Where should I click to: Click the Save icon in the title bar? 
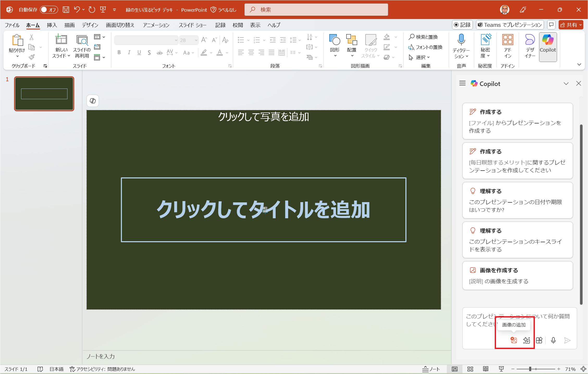(x=66, y=10)
